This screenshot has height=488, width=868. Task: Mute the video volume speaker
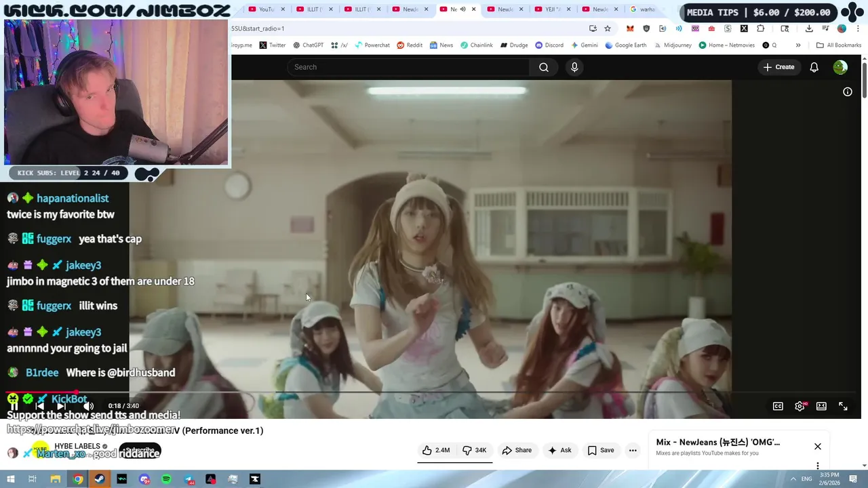[88, 406]
